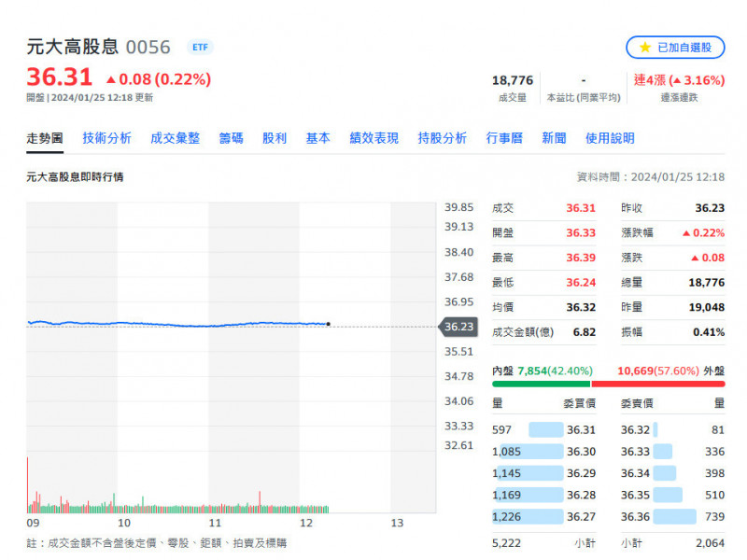The height and width of the screenshot is (560, 747).
Task: Click the 均價 value 36.32
Action: 581,307
